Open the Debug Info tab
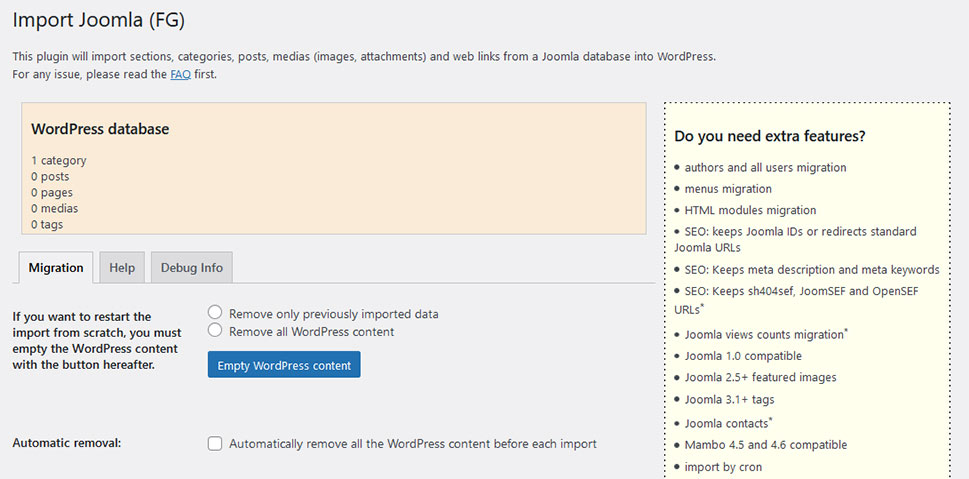Image resolution: width=969 pixels, height=479 pixels. tap(192, 268)
